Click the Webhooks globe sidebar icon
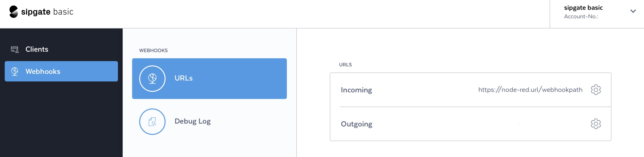The image size is (644, 157). 15,71
